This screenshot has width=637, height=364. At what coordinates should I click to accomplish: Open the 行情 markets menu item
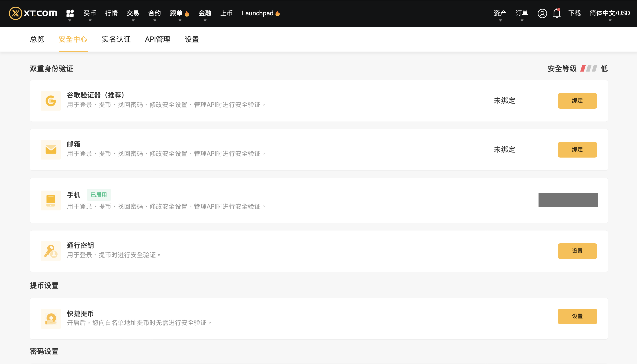pos(111,13)
